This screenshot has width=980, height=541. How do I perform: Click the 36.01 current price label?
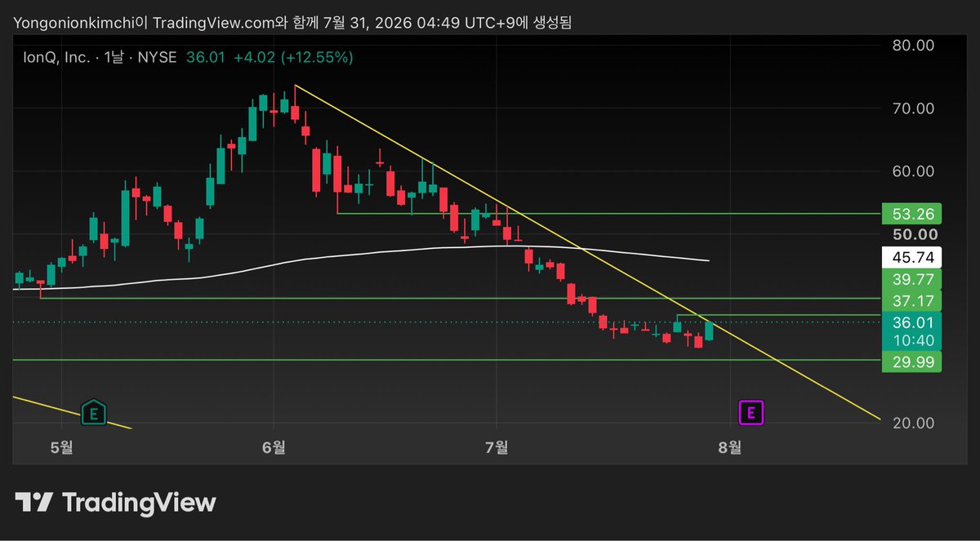pyautogui.click(x=912, y=322)
